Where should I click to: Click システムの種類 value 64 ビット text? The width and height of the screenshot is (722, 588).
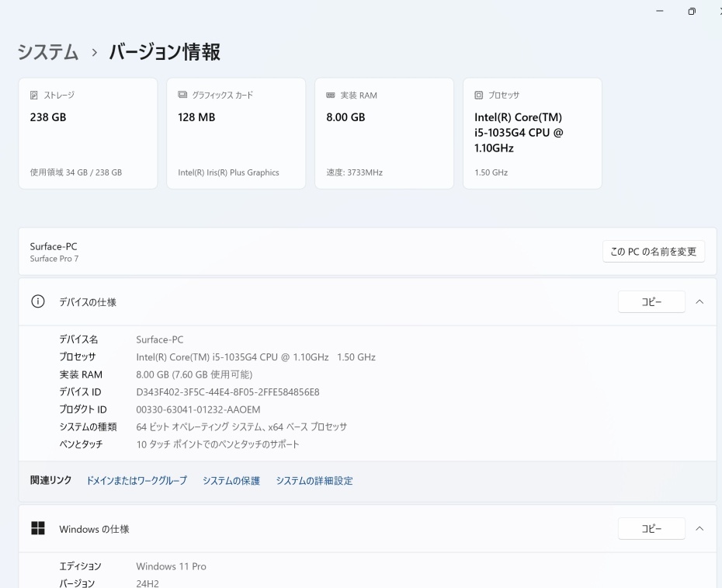pyautogui.click(x=241, y=426)
